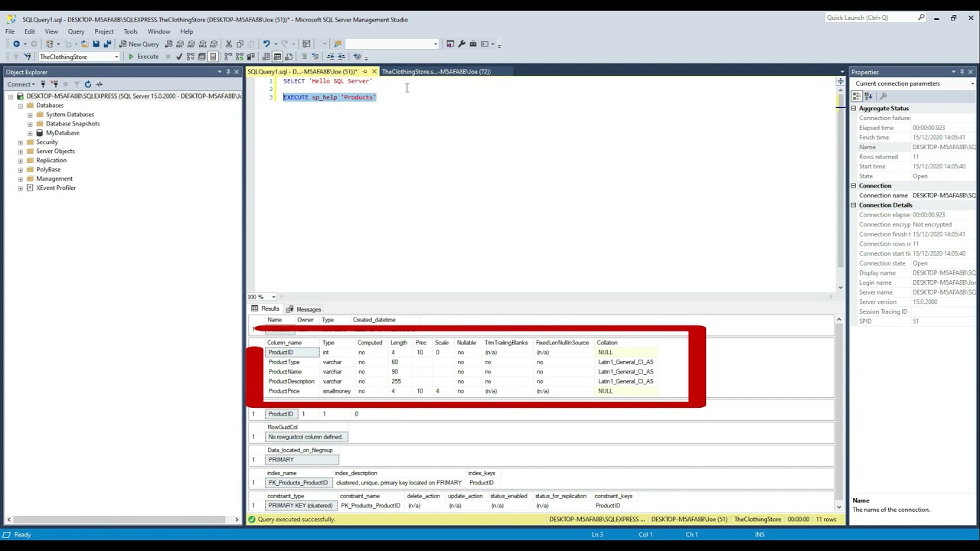Click the Cut scissors icon

[228, 44]
